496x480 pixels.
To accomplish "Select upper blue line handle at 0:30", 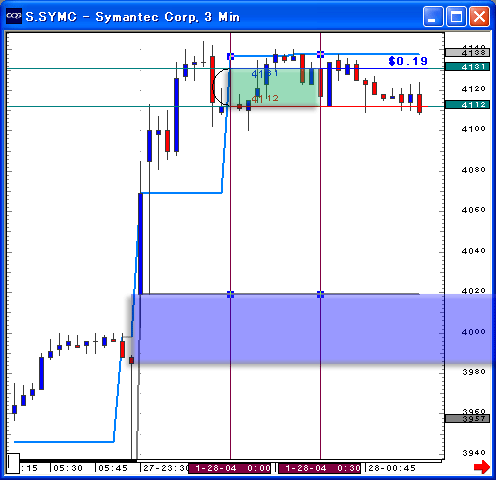I will coord(320,54).
